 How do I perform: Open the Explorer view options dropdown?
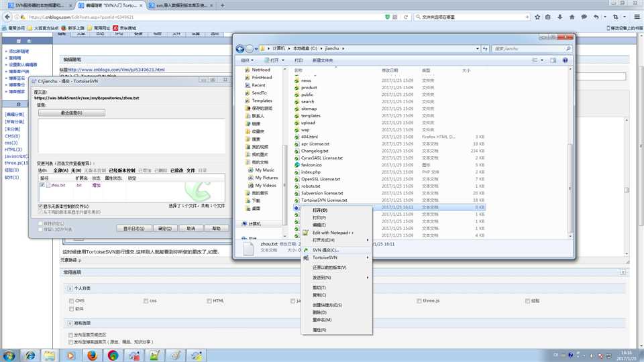point(542,60)
